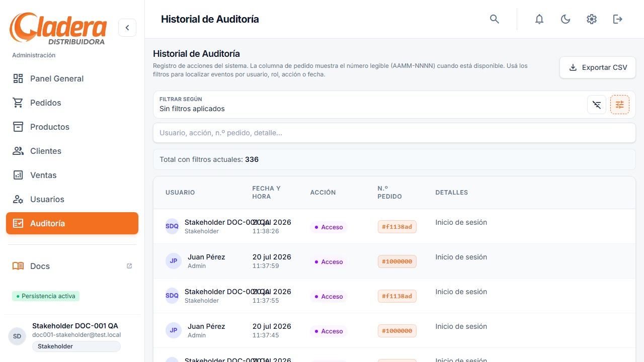
Task: Click order badge #1000000 in the 11:37:59 row
Action: point(397,261)
